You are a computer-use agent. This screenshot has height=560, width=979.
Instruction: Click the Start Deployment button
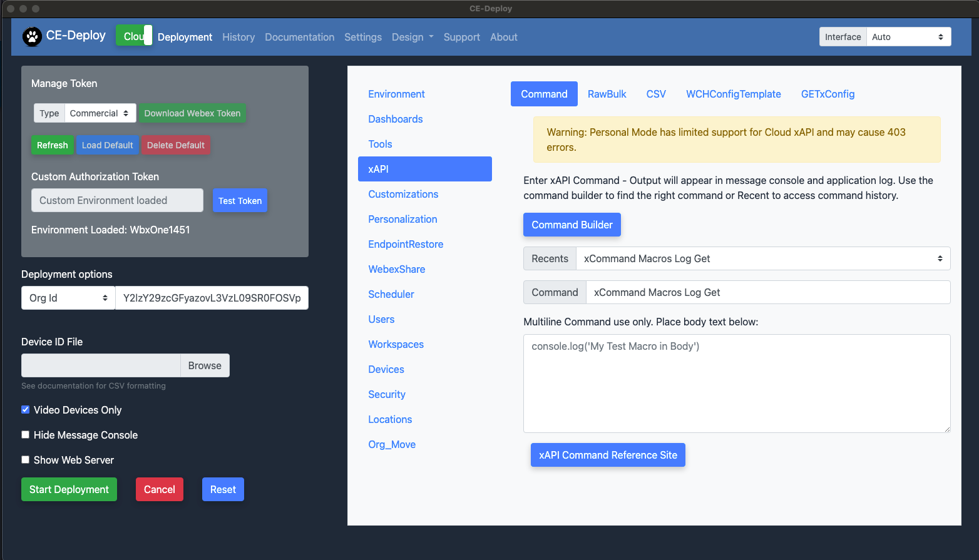tap(69, 489)
